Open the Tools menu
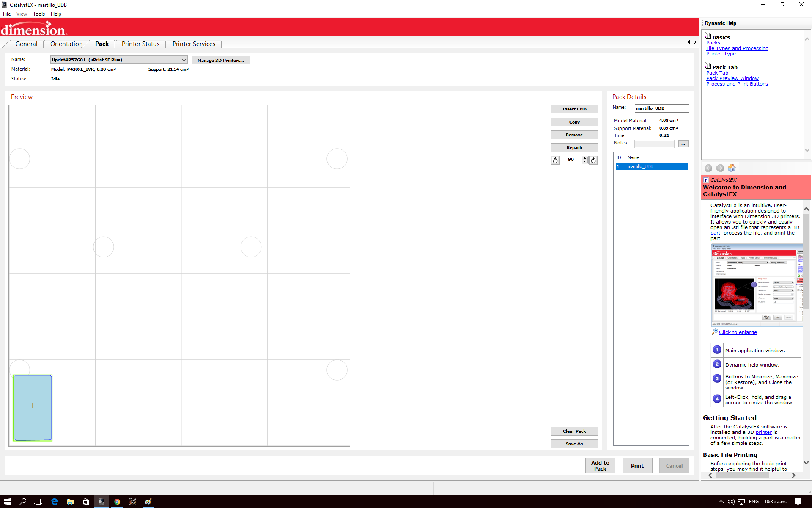The width and height of the screenshot is (812, 508). 39,14
